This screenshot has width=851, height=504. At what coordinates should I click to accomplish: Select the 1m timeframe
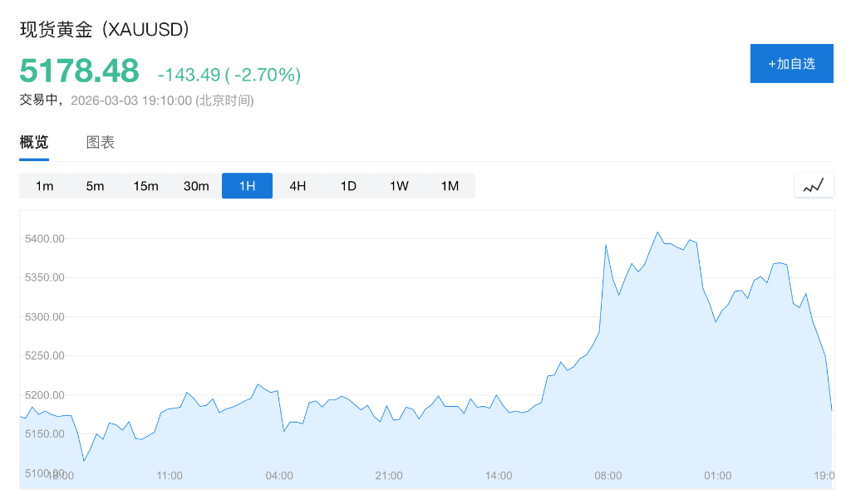(x=45, y=186)
